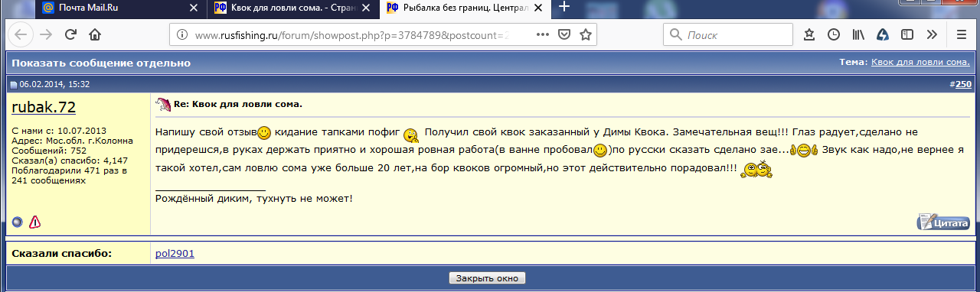980x292 pixels.
Task: Save page to Pocket
Action: 564,35
